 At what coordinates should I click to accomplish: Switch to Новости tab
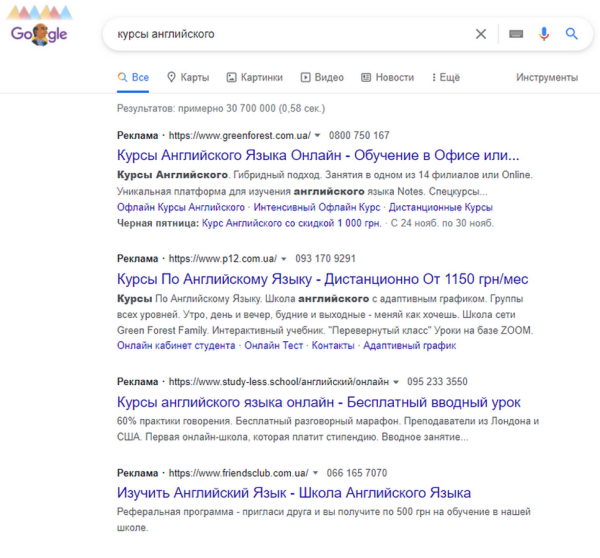[387, 77]
